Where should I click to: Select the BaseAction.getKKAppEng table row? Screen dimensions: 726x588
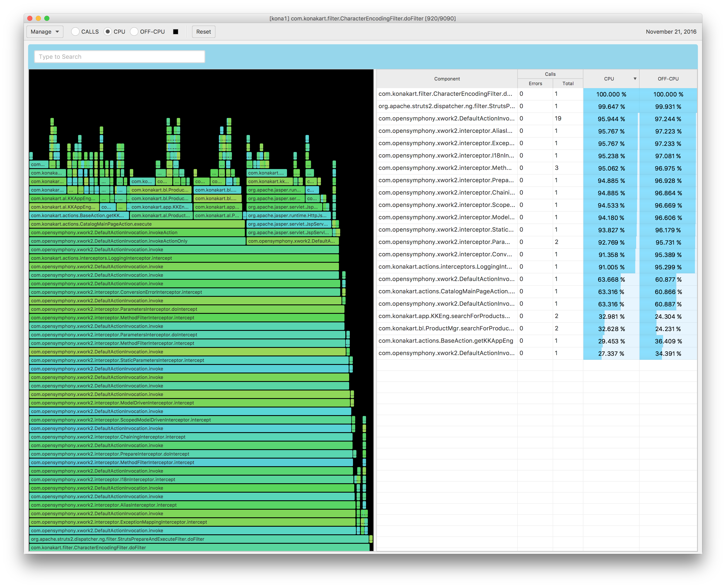click(537, 341)
